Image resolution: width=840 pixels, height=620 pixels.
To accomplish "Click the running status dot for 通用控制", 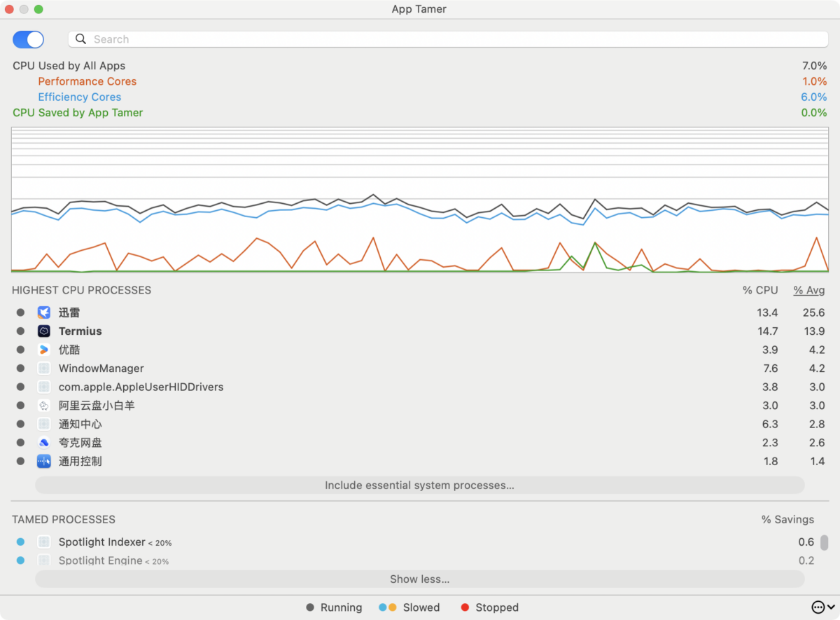I will pyautogui.click(x=20, y=461).
